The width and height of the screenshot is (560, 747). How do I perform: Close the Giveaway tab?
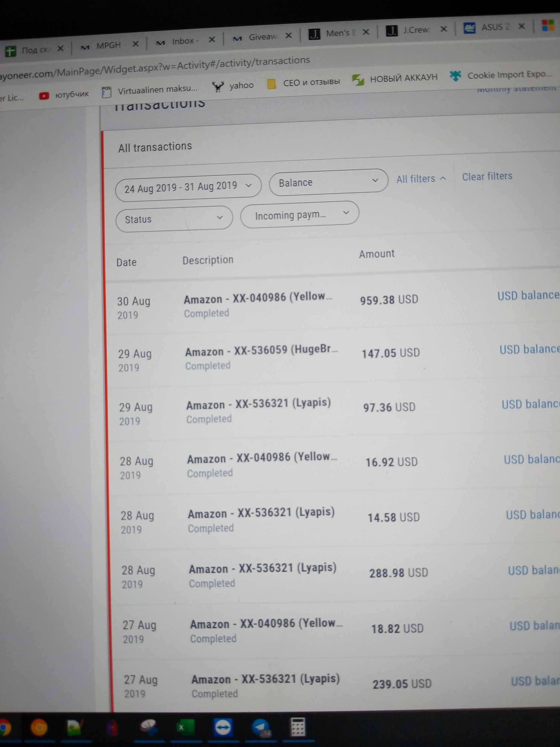(x=288, y=36)
